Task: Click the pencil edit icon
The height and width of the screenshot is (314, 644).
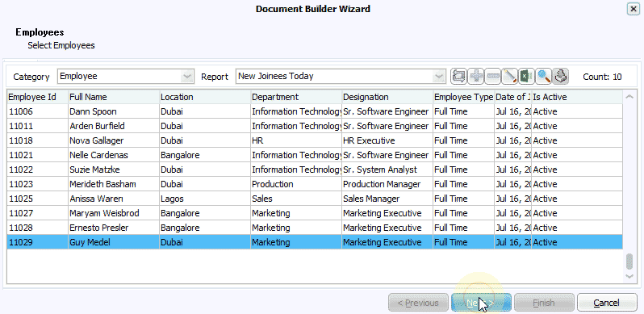Action: 509,76
